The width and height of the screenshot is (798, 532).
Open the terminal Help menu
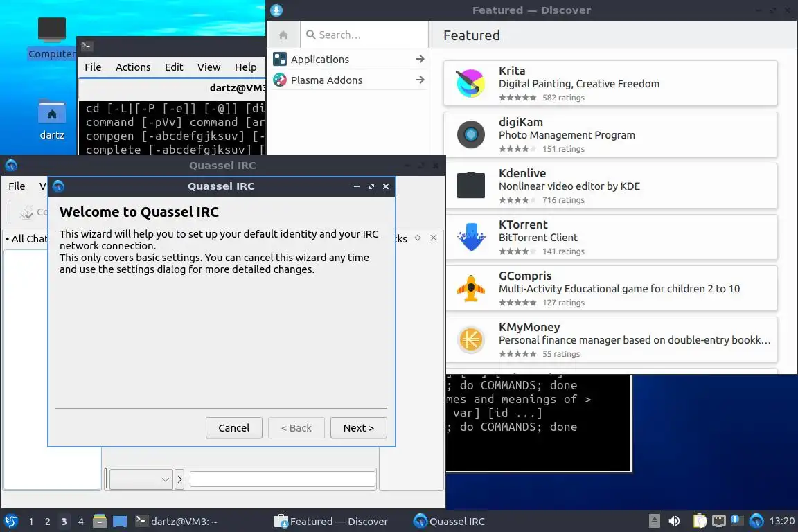245,67
